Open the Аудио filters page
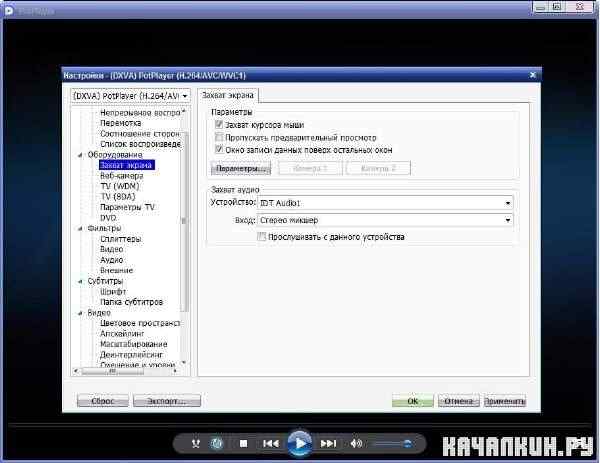600x463 pixels. click(x=111, y=260)
